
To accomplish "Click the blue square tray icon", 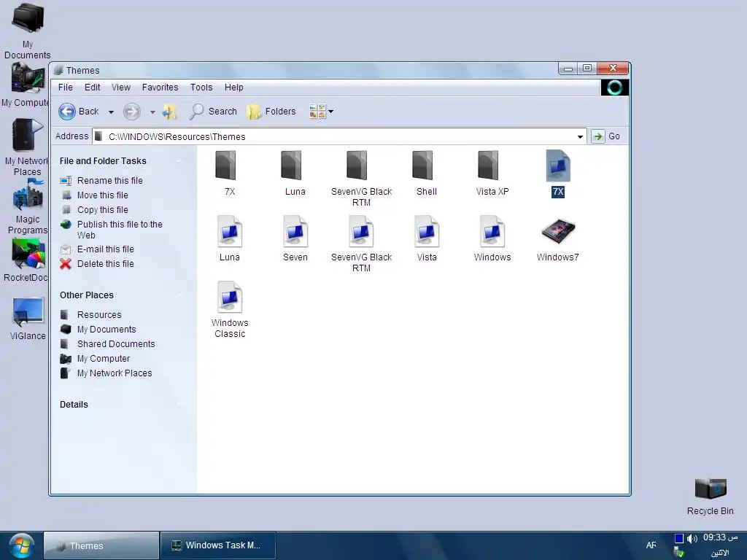I will point(679,539).
